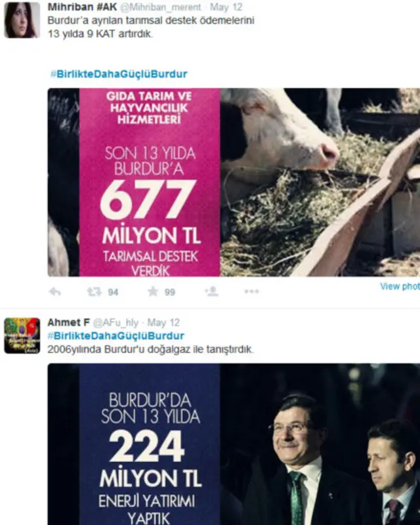Open the 224 Milyon TL energy image

(234, 444)
